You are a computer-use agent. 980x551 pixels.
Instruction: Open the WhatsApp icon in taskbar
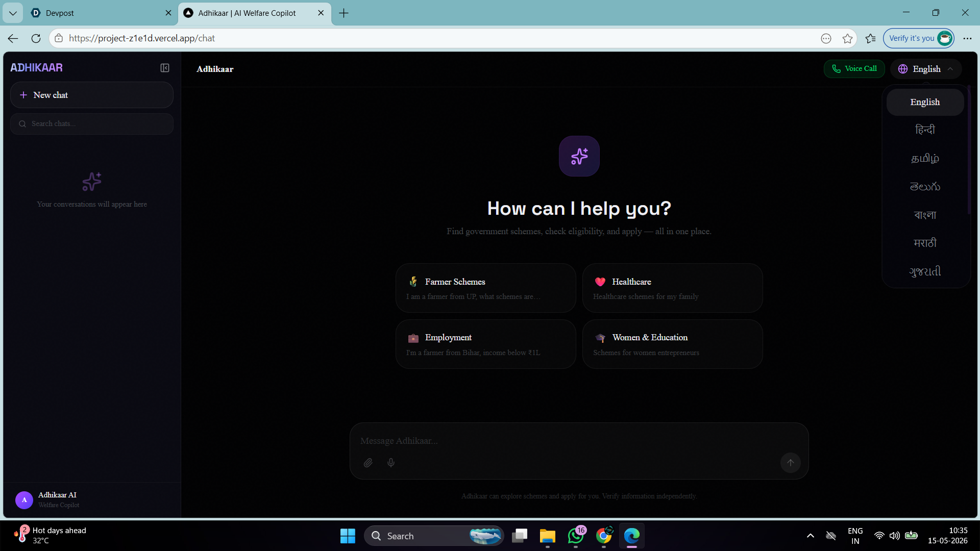576,536
